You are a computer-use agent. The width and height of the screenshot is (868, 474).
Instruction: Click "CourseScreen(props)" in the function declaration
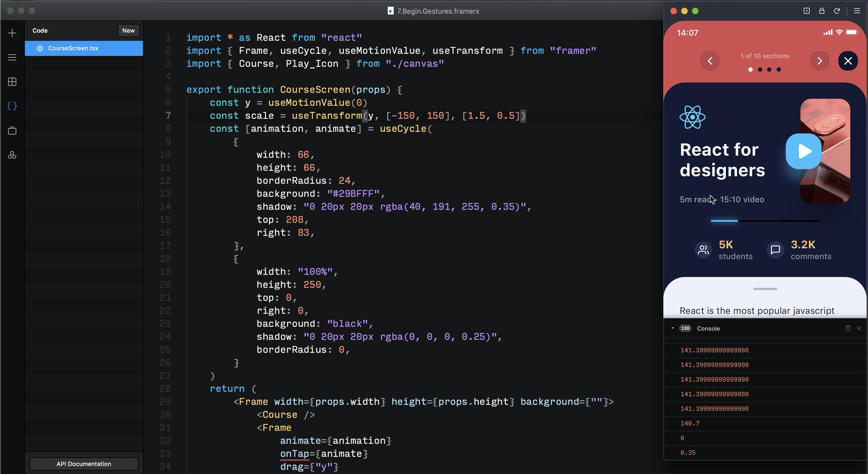tap(335, 90)
